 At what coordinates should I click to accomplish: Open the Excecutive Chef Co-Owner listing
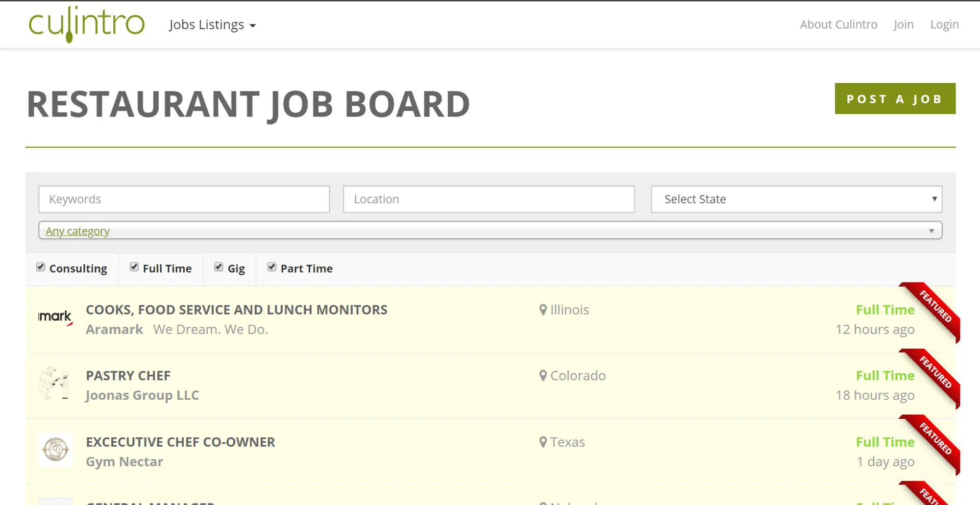(180, 442)
